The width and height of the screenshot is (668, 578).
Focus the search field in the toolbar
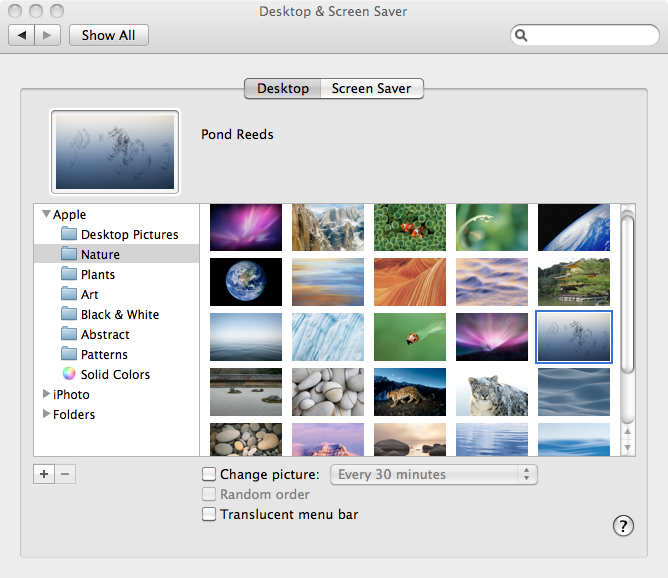(x=584, y=35)
